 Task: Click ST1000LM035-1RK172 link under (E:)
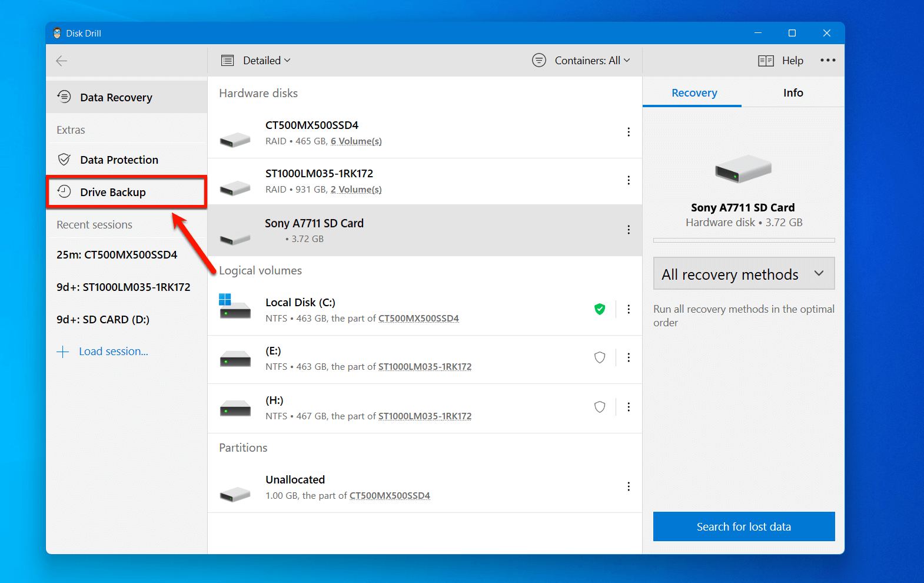(x=425, y=367)
